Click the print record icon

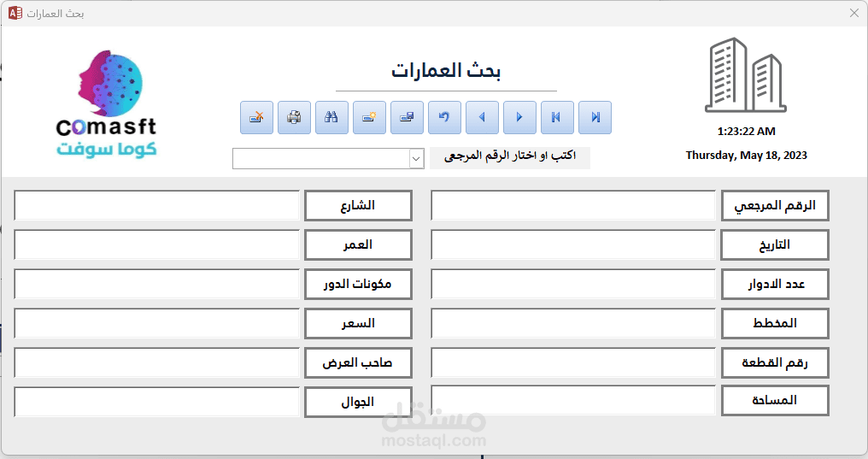coord(294,118)
